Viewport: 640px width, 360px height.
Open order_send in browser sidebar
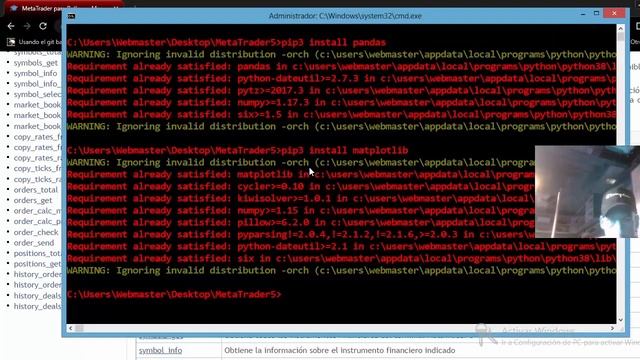click(x=34, y=243)
